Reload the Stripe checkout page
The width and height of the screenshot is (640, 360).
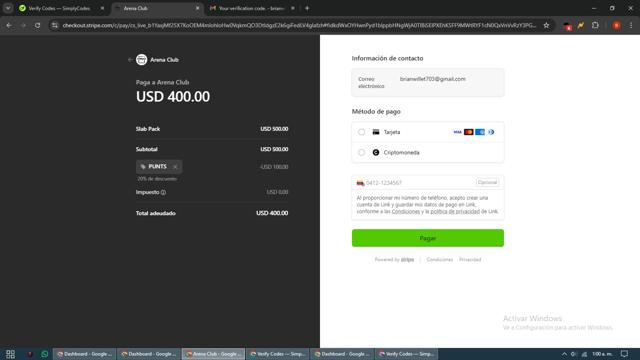38,25
